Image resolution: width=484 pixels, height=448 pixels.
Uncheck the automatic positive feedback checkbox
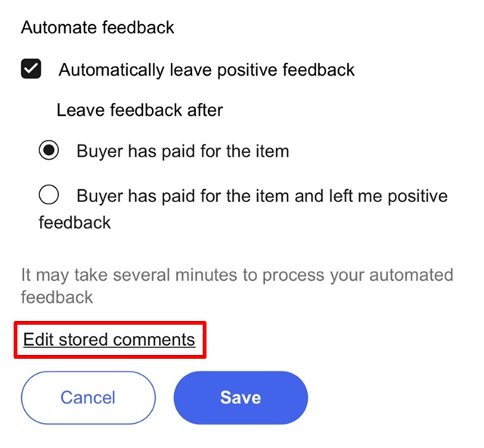point(31,70)
